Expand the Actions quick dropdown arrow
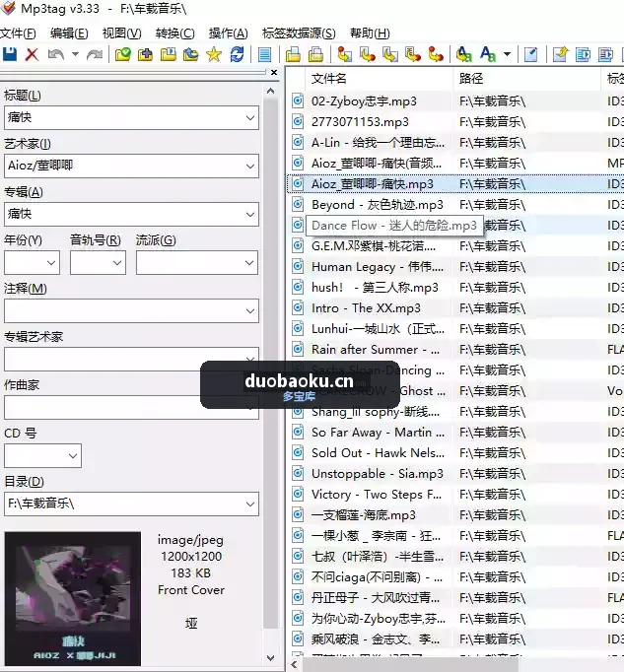The width and height of the screenshot is (624, 672). coord(508,54)
